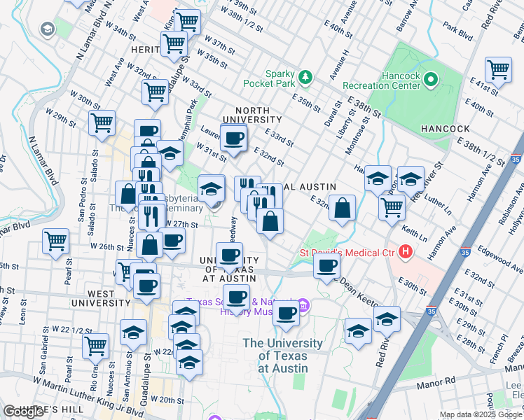
Task: Click the Manor Rd street label
Action: [x=436, y=384]
